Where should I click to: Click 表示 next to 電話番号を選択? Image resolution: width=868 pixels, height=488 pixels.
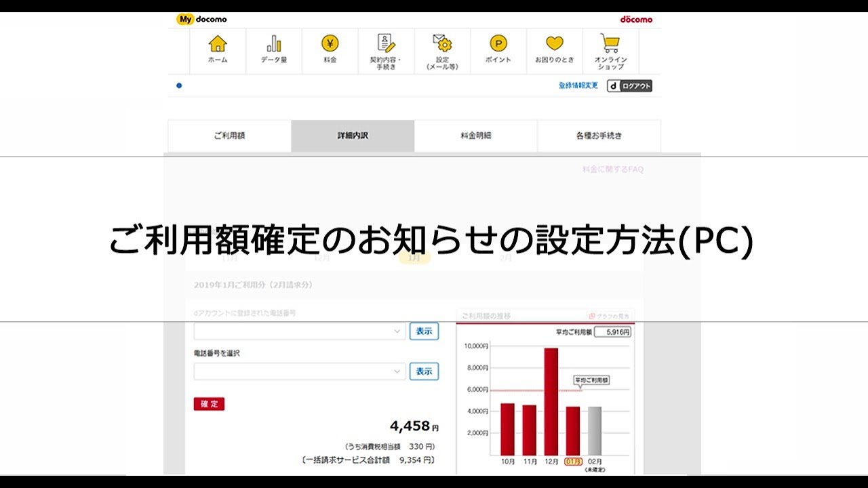click(424, 371)
